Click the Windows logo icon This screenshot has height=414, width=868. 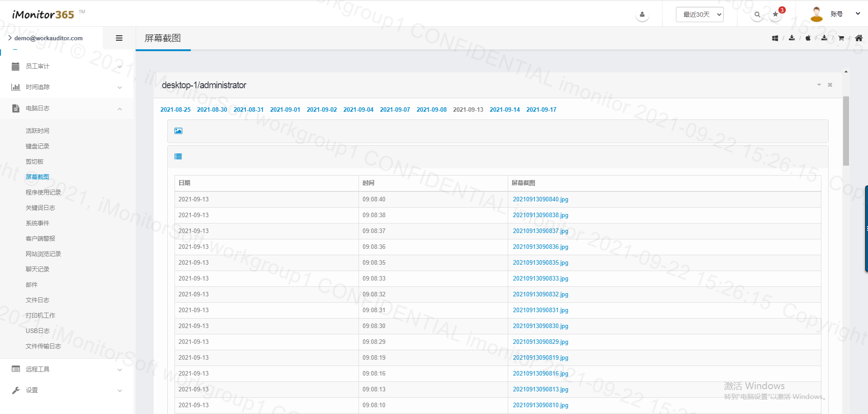pos(775,38)
